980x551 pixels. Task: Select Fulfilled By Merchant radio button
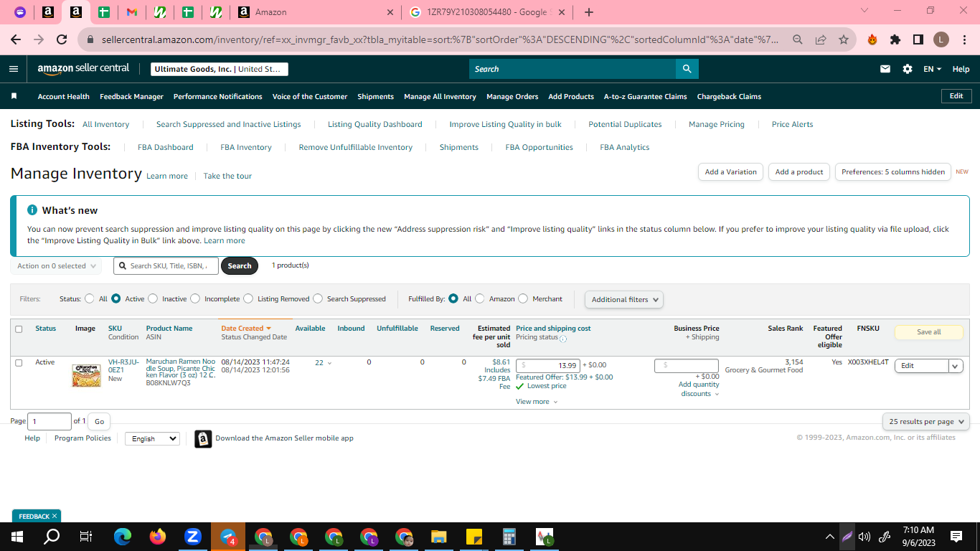pos(523,298)
